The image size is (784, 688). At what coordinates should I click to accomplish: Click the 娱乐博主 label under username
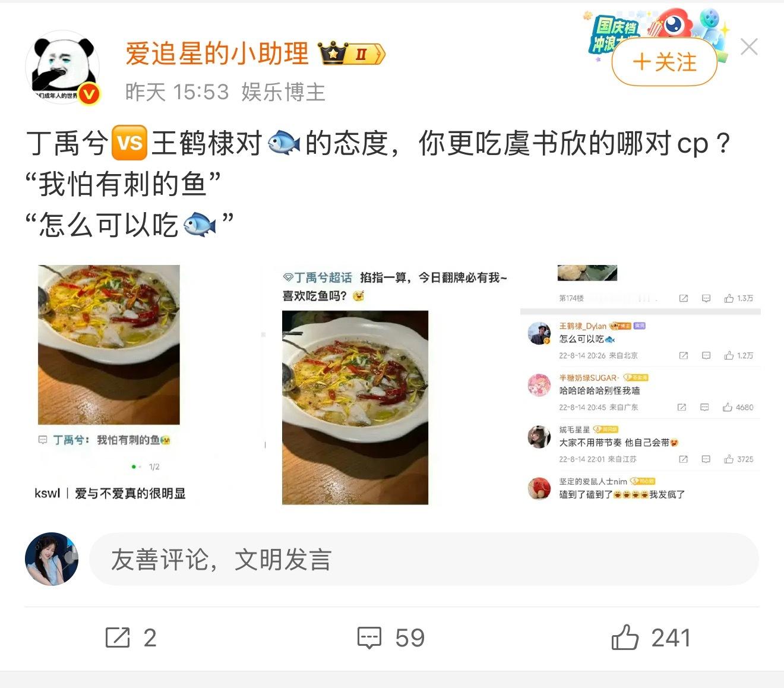(283, 92)
